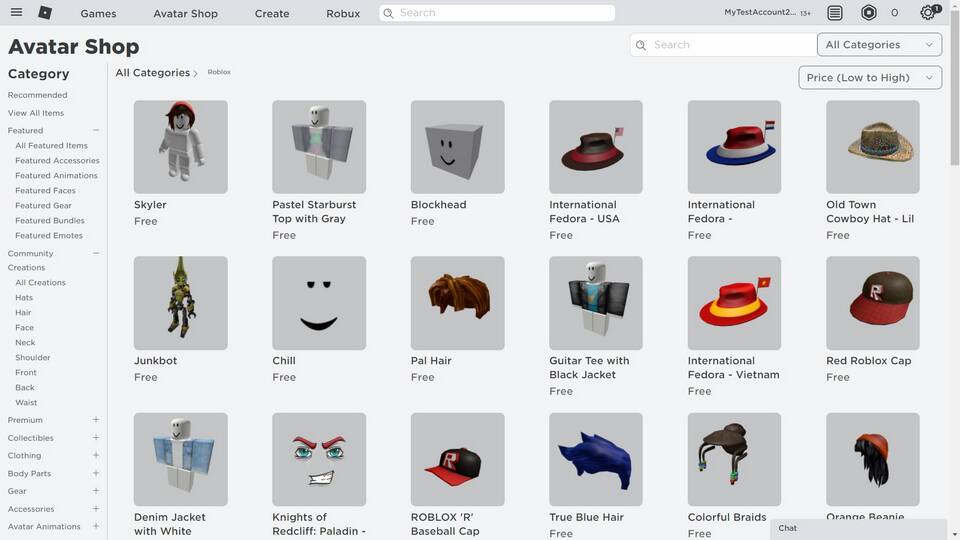The height and width of the screenshot is (540, 960).
Task: Open Old Town Cowboy Hat thumbnail
Action: tap(872, 147)
